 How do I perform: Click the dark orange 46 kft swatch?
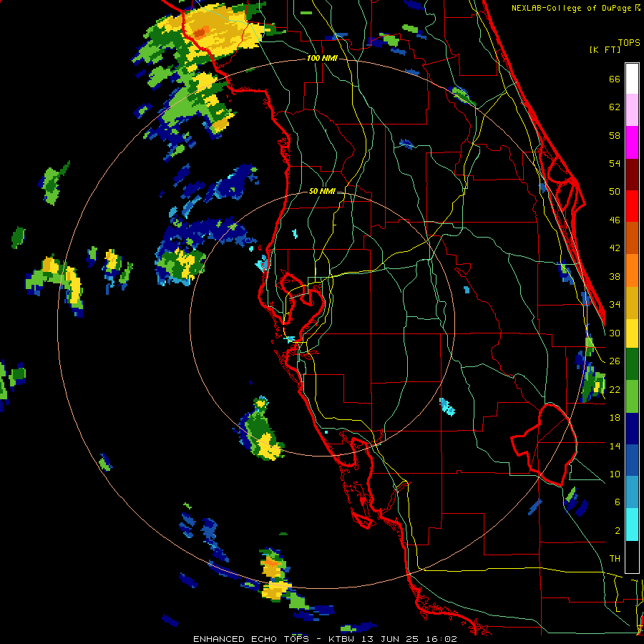tap(632, 238)
